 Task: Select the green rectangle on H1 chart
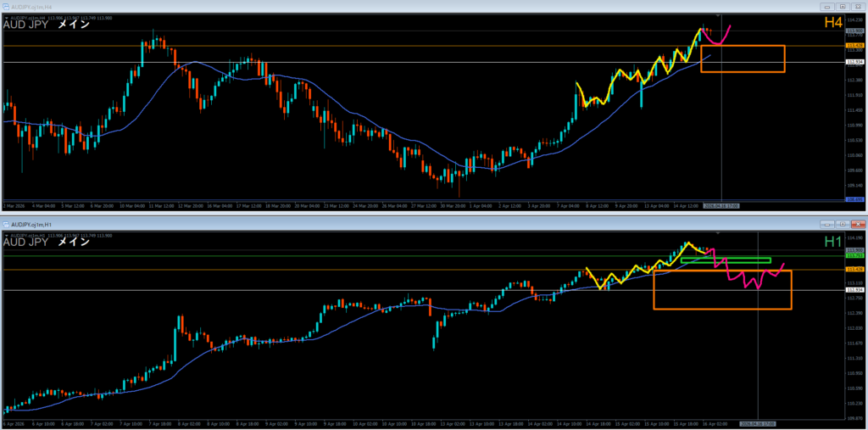pos(726,260)
